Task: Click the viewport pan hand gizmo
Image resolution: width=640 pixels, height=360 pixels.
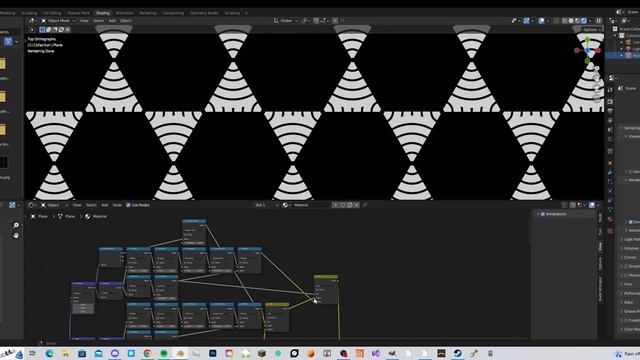Action: [596, 78]
